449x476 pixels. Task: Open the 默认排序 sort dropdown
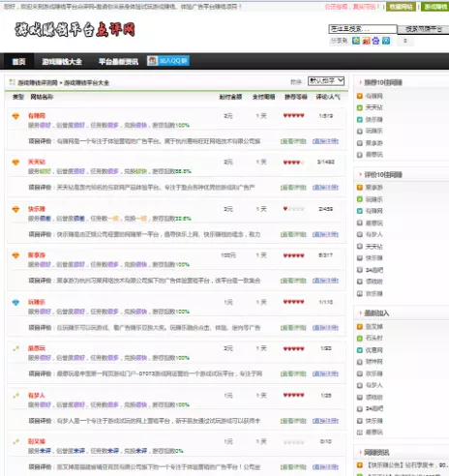point(326,81)
